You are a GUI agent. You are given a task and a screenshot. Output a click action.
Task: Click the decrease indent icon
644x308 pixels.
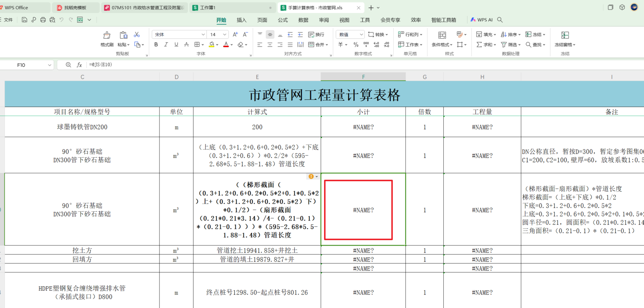click(290, 34)
